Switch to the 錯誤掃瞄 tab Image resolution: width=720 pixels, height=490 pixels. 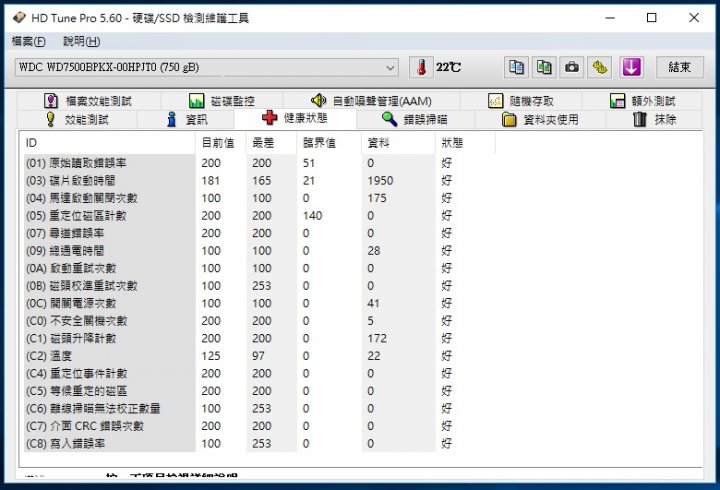[415, 120]
